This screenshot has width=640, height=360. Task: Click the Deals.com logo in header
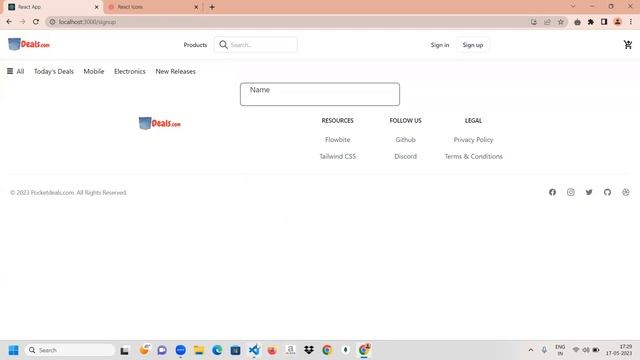(29, 44)
